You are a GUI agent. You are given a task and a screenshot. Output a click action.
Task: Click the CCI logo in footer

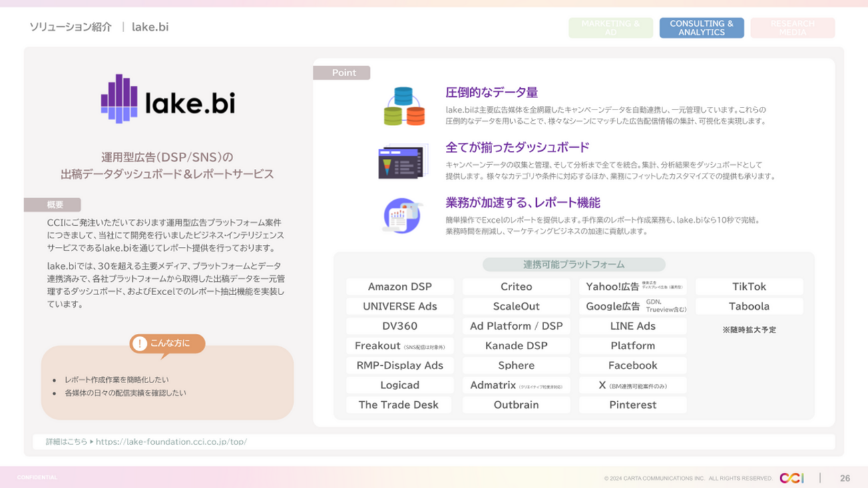pos(793,477)
